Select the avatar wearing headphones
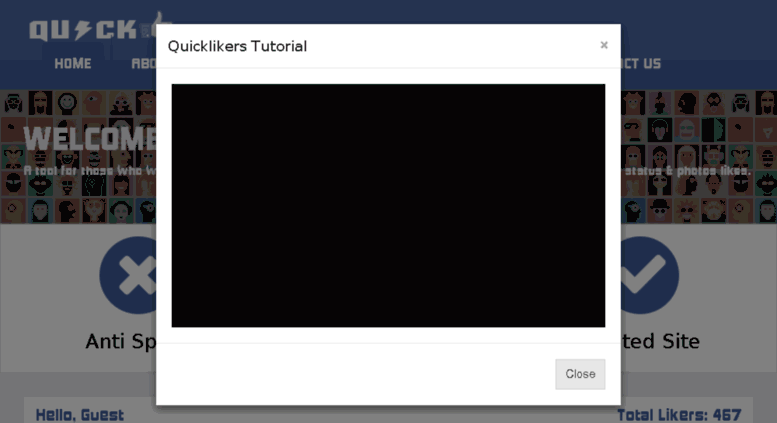This screenshot has height=423, width=777. (x=660, y=130)
